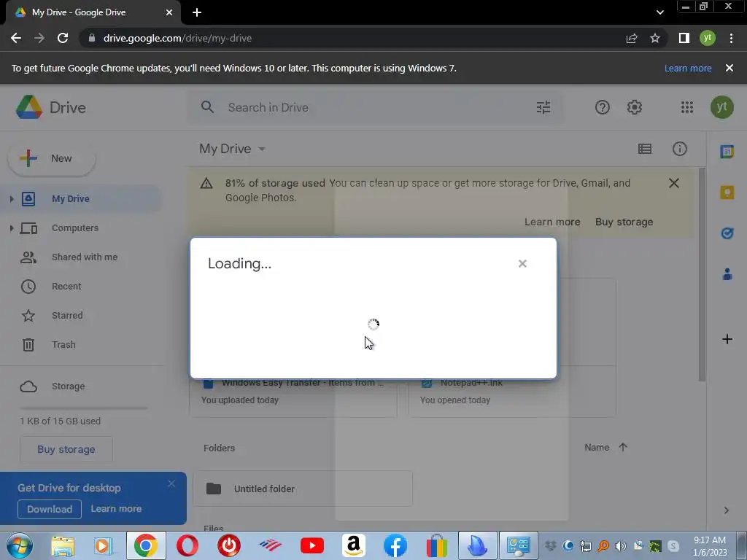Reload the page
This screenshot has height=560, width=747.
pos(63,38)
